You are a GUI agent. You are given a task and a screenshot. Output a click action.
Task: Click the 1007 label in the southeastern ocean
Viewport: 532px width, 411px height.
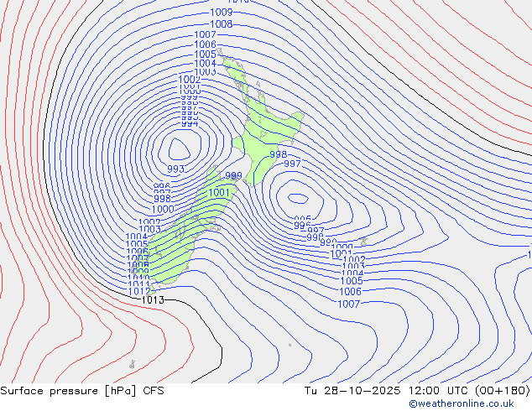pyautogui.click(x=349, y=304)
